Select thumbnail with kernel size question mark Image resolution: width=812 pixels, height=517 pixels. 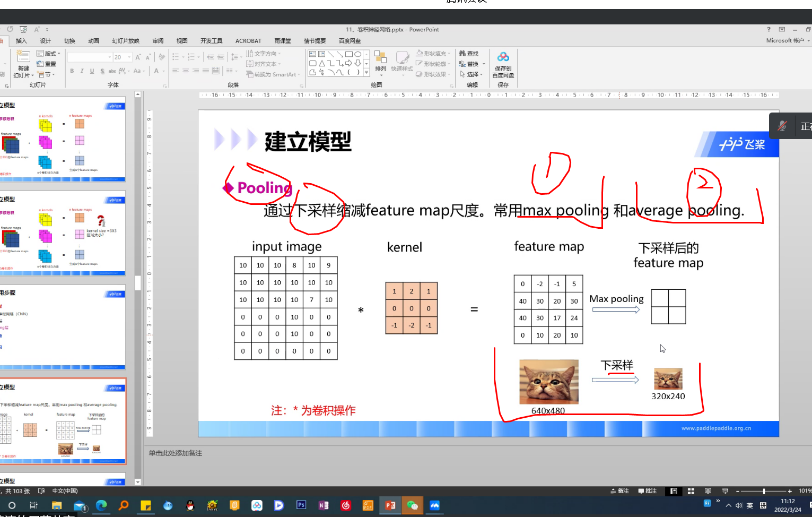[63, 234]
